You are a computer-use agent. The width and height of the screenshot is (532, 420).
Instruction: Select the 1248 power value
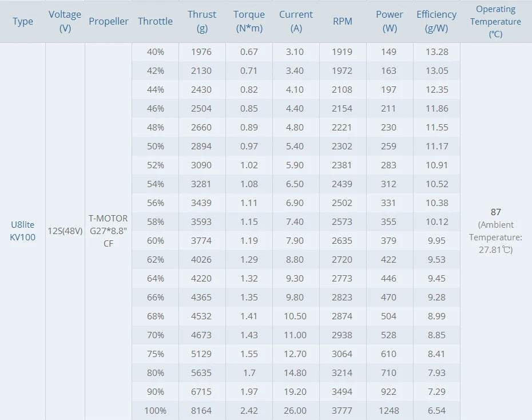pos(388,410)
